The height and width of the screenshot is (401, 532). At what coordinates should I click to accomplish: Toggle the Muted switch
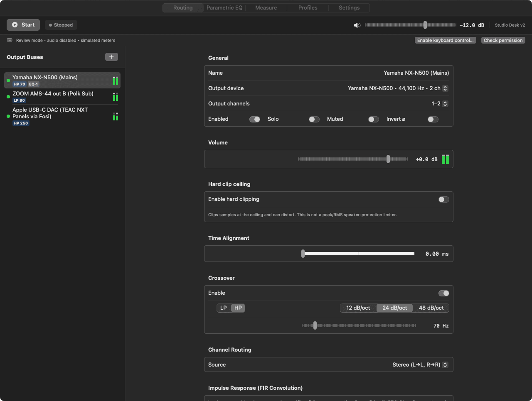(x=374, y=119)
